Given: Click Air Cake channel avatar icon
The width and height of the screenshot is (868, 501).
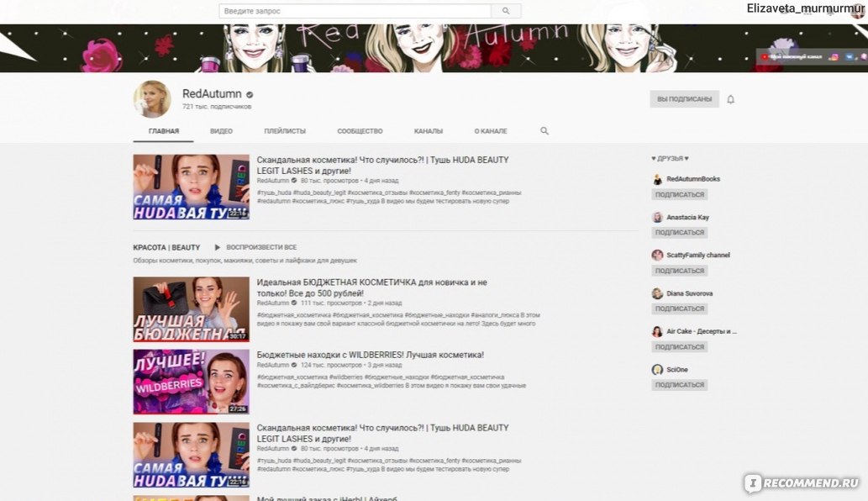Looking at the screenshot, I should 657,331.
